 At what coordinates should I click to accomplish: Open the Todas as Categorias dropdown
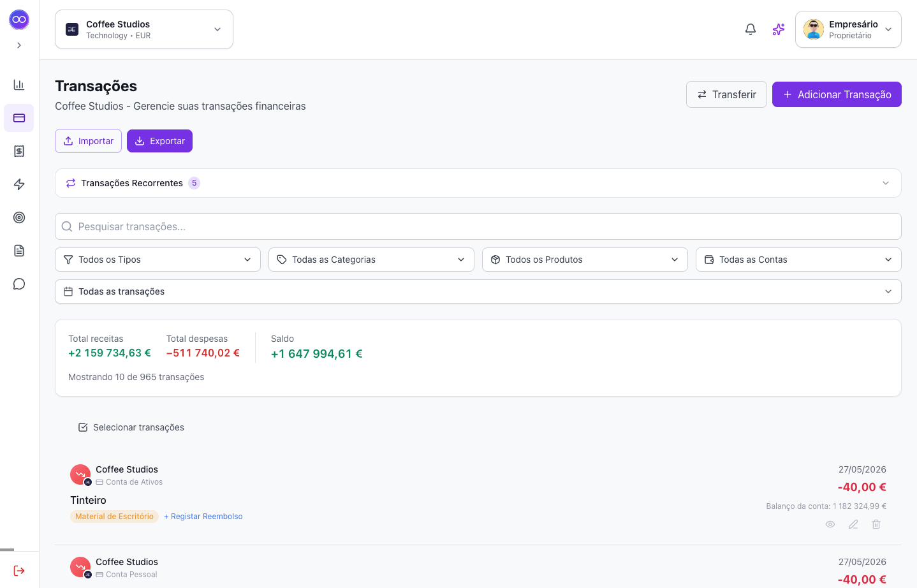pos(371,260)
